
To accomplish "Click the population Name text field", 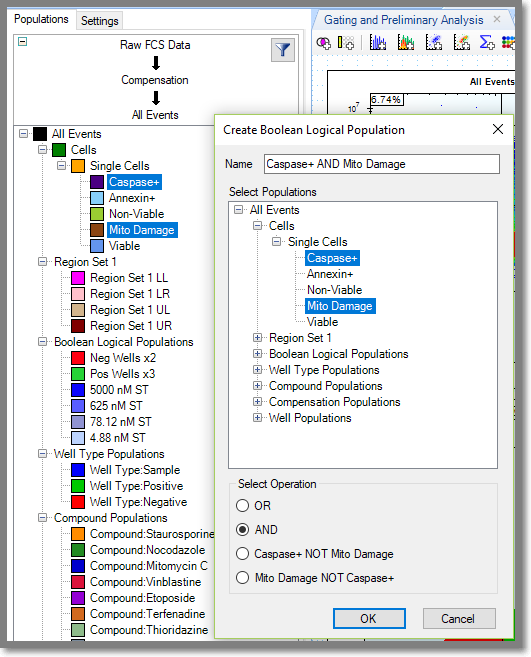I will 381,164.
